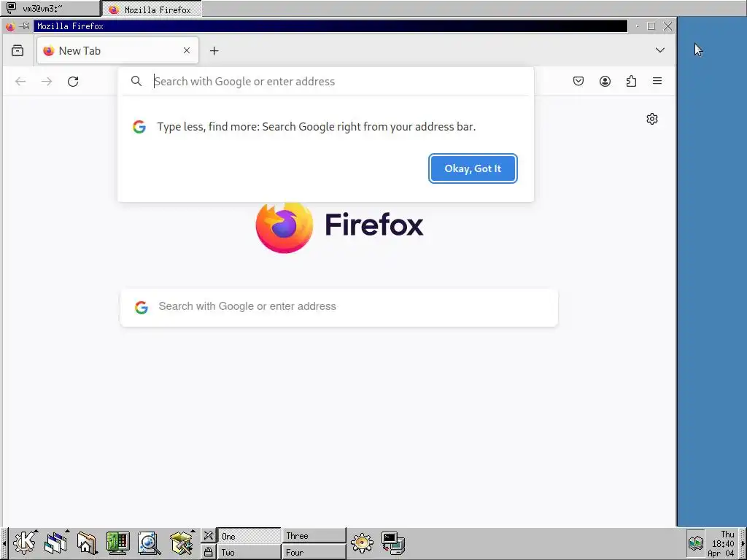Open the Home folder panel icon

(87, 542)
